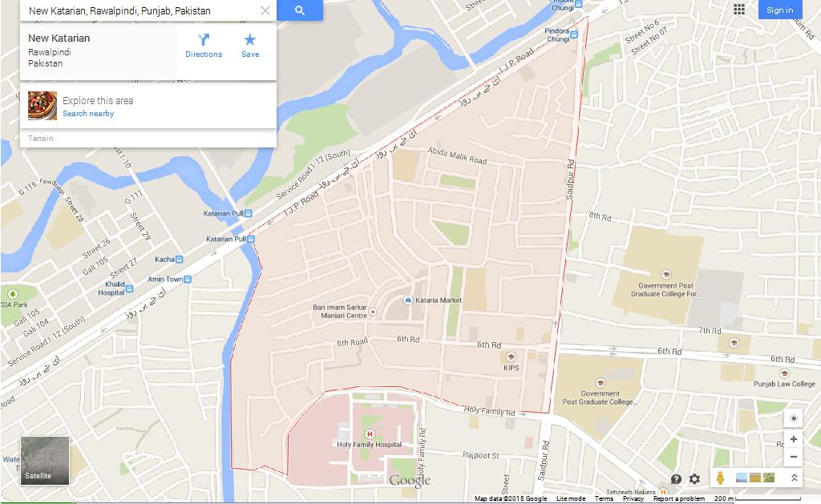821x504 pixels.
Task: Select Government Post Graduate College For marker
Action: click(666, 274)
